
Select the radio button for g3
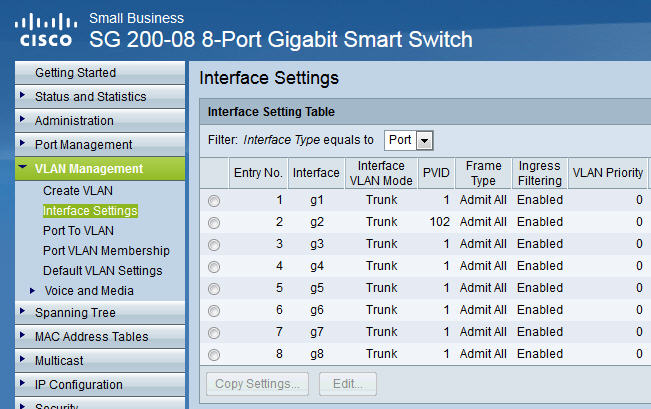[x=214, y=245]
